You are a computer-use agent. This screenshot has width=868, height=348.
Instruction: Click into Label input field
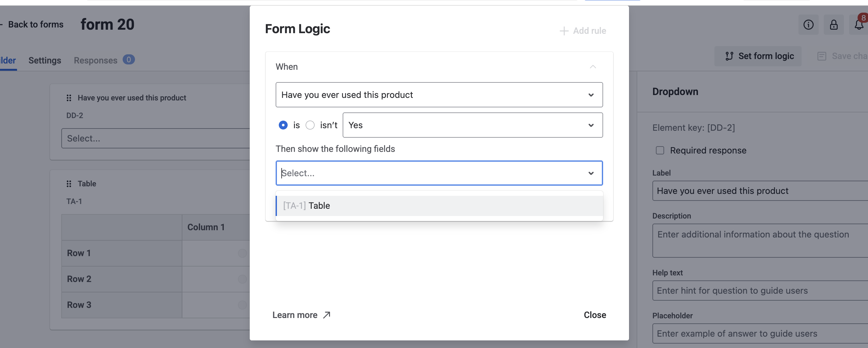[x=760, y=191]
